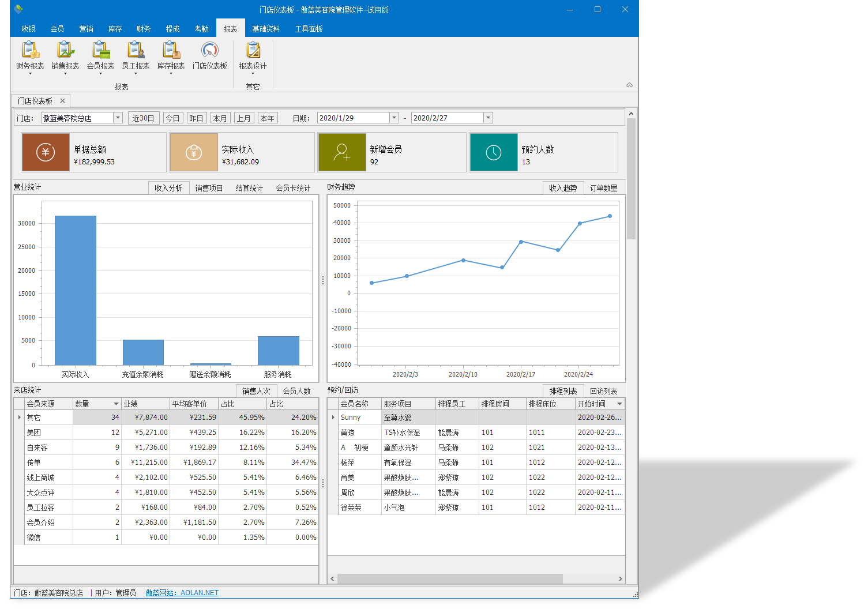868x609 pixels.
Task: Open the 基础资料 ribbon tab
Action: [x=266, y=29]
